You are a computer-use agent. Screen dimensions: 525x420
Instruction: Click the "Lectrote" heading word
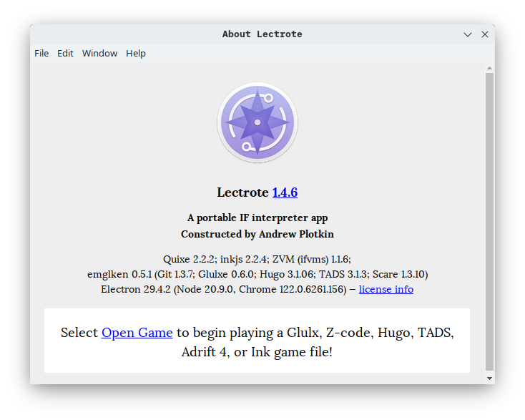click(242, 192)
